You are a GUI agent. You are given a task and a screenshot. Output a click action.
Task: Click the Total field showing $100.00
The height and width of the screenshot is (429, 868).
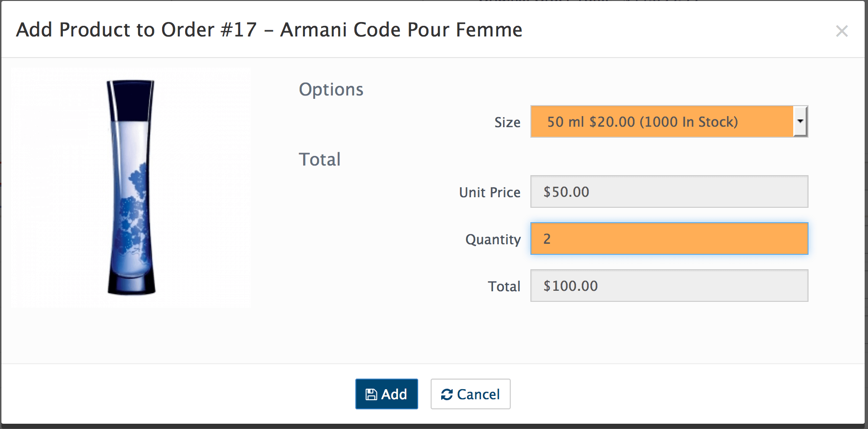(669, 286)
